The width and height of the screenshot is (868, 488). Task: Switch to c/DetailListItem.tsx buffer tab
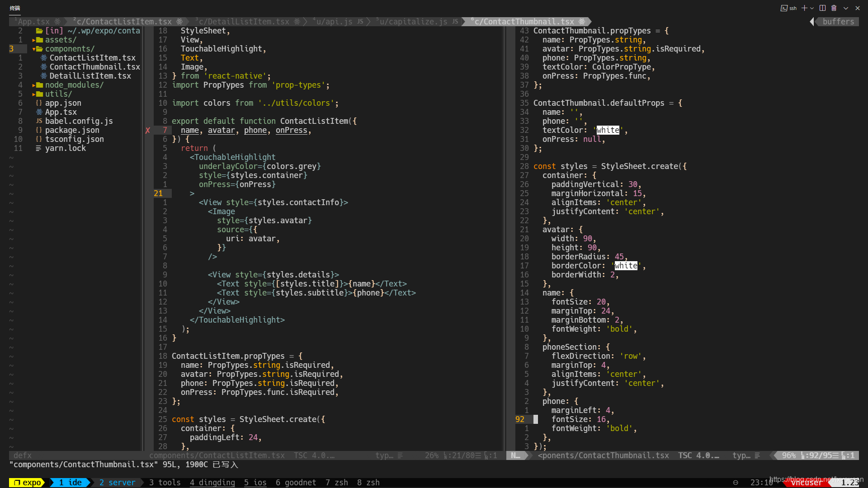(244, 22)
